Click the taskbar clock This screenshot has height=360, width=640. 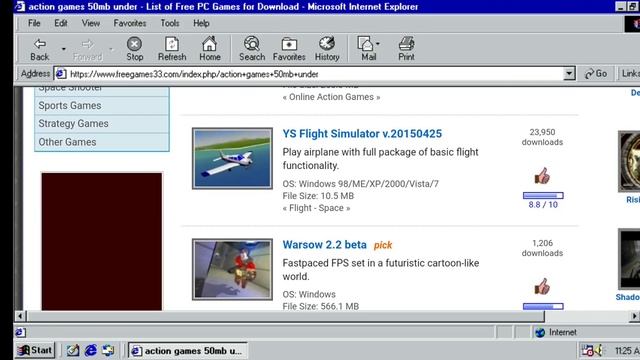pyautogui.click(x=627, y=351)
